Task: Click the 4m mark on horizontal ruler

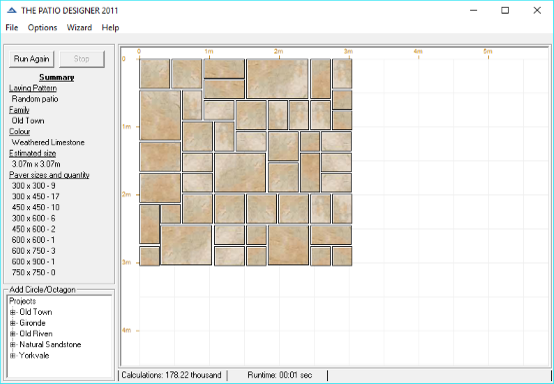Action: click(418, 52)
